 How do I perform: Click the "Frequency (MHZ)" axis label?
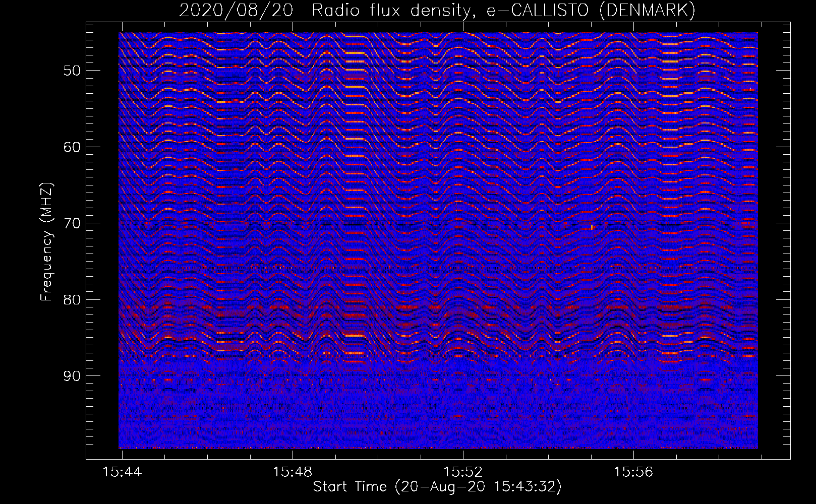click(x=46, y=242)
